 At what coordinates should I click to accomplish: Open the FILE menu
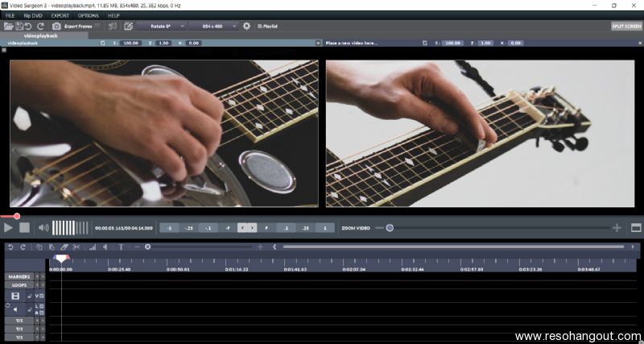tap(10, 15)
